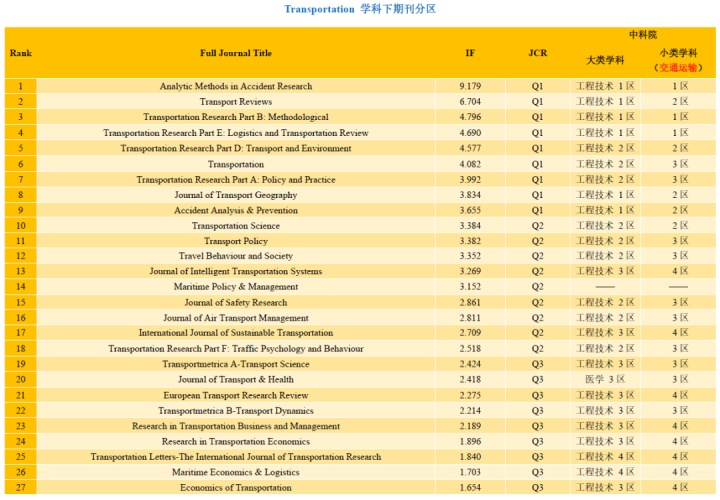Select 'Economics of Transportation' title
Image resolution: width=720 pixels, height=500 pixels.
click(x=236, y=488)
